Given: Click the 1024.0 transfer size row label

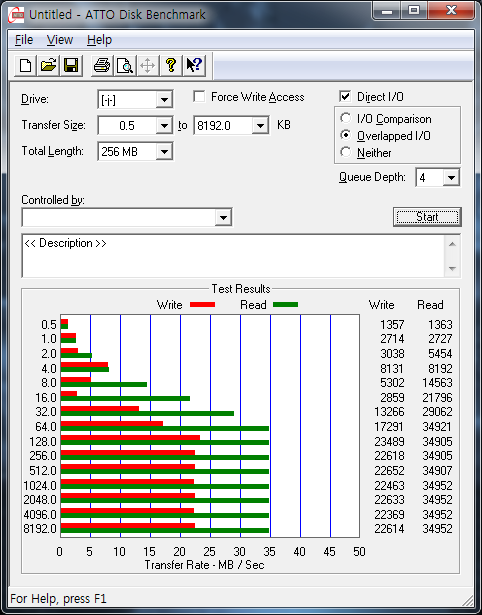Looking at the screenshot, I should [40, 486].
